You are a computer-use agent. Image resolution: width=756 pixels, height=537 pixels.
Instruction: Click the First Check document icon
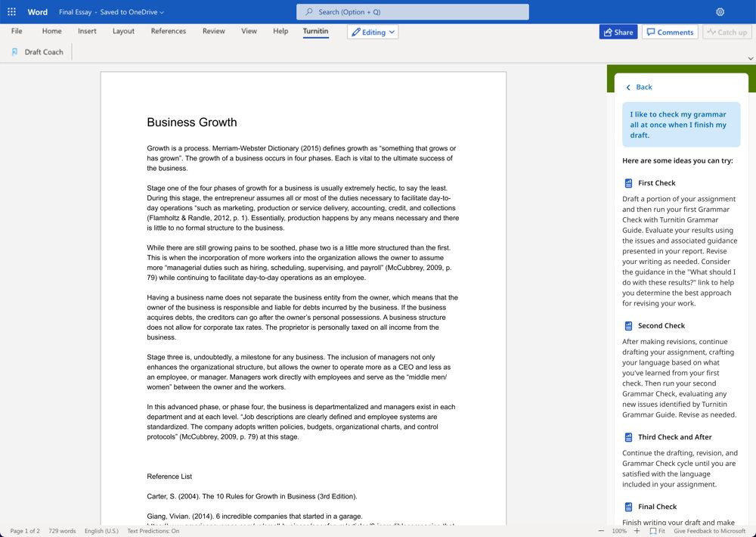click(x=628, y=183)
